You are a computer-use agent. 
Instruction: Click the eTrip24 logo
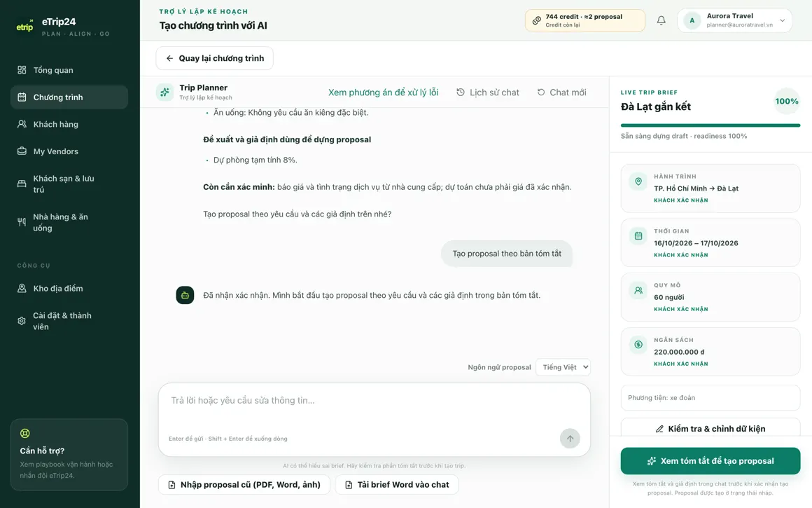(25, 25)
